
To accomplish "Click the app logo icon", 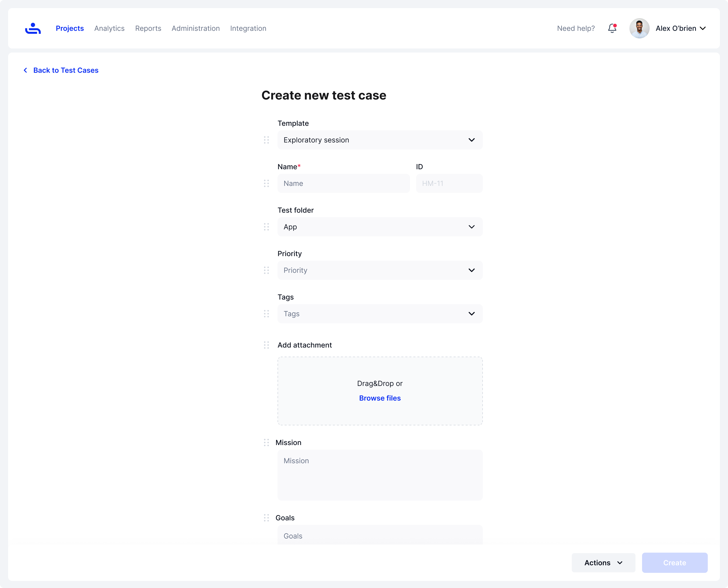I will point(33,29).
